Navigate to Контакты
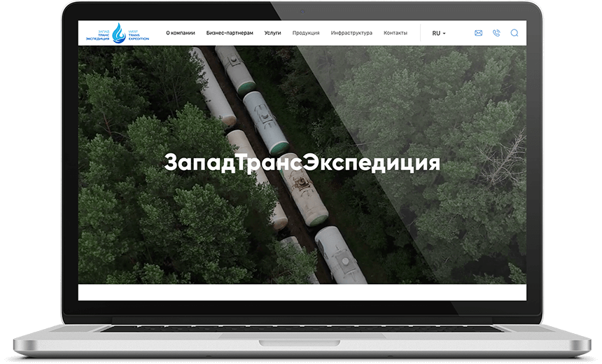 pyautogui.click(x=395, y=33)
